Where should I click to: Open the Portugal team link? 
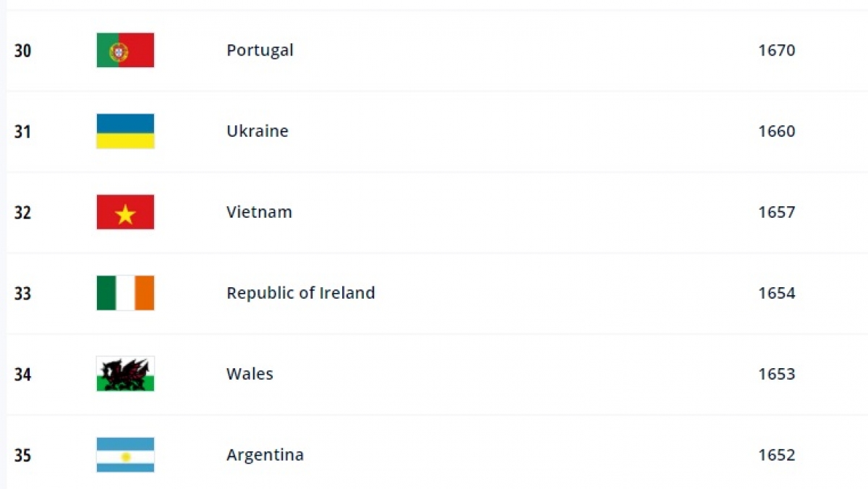tap(260, 51)
